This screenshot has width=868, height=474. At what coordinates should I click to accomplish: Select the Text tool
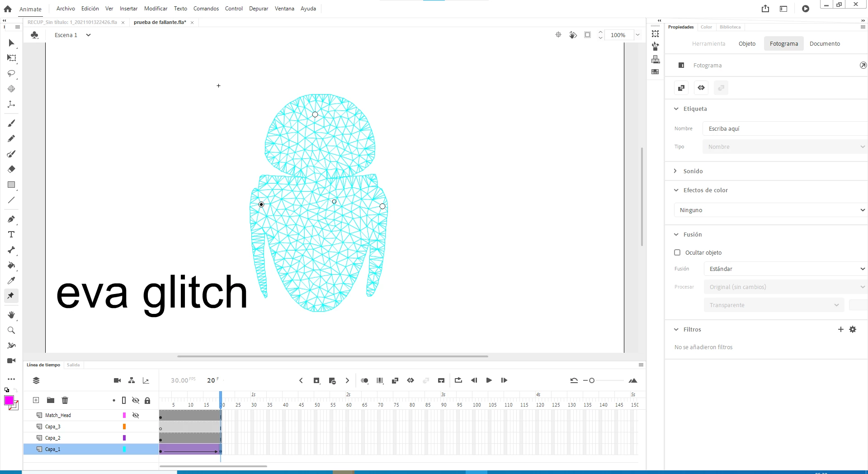click(11, 234)
